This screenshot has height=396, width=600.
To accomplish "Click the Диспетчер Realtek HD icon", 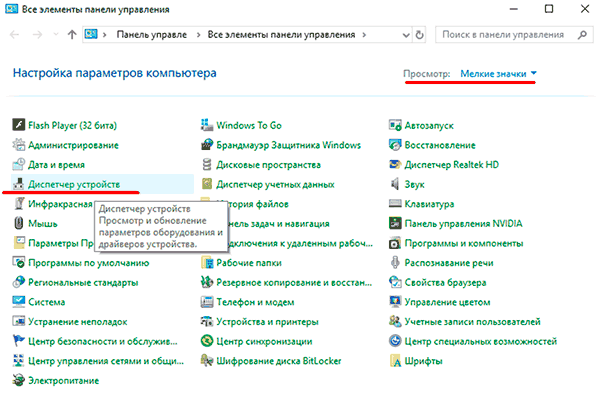I will coord(395,165).
